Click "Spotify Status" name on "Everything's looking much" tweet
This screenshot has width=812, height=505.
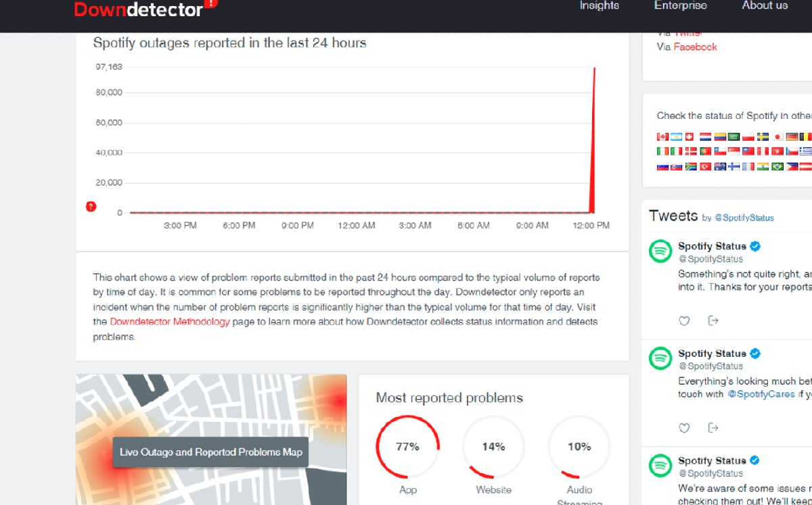point(712,354)
